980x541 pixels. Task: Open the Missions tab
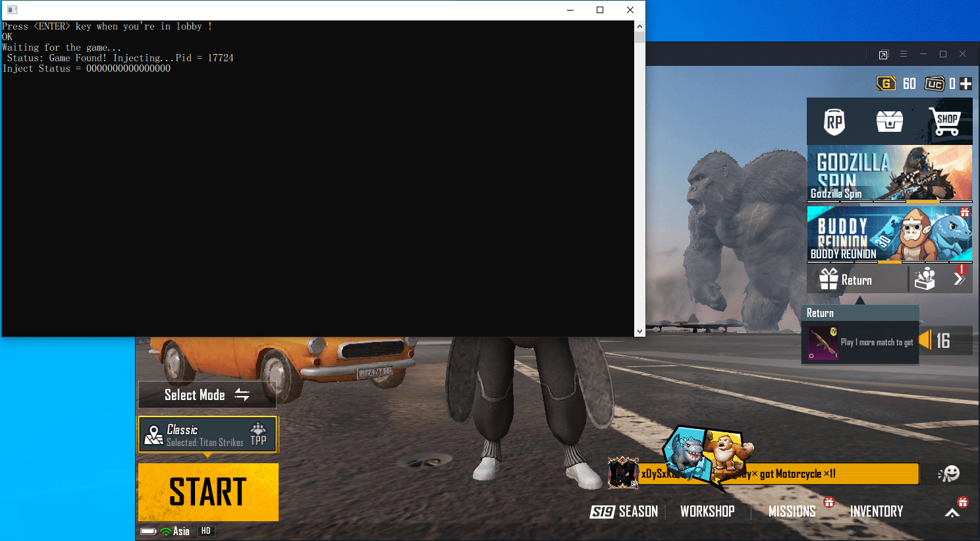pyautogui.click(x=792, y=511)
